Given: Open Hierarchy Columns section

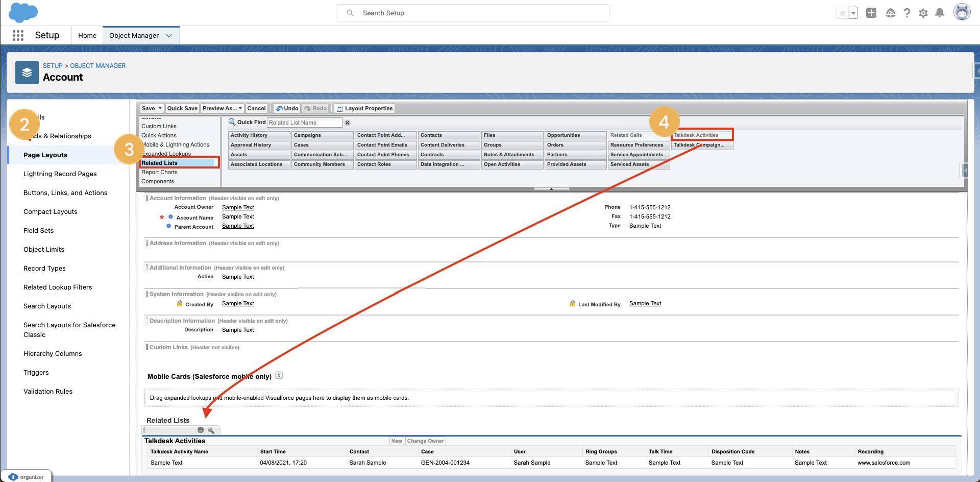Looking at the screenshot, I should (53, 354).
